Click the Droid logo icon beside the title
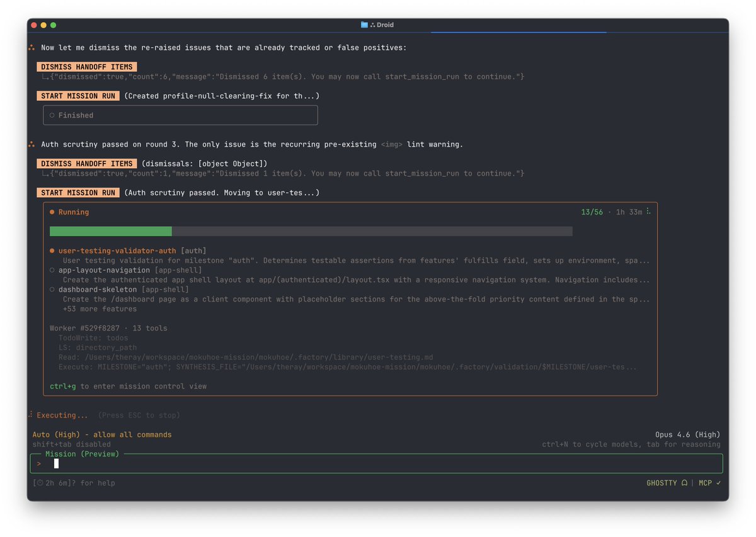Image resolution: width=756 pixels, height=537 pixels. 372,25
